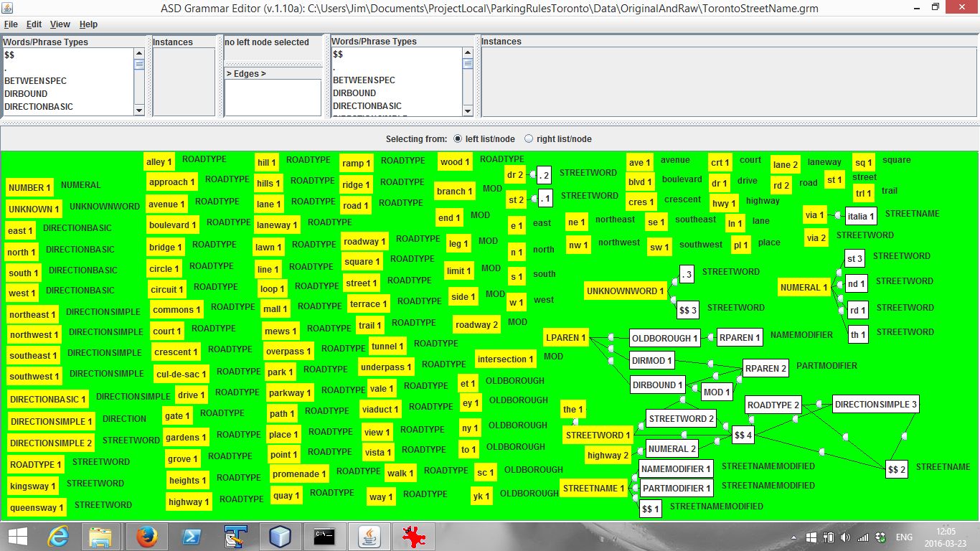The image size is (980, 551).
Task: Open the network signal tray icon
Action: [863, 537]
